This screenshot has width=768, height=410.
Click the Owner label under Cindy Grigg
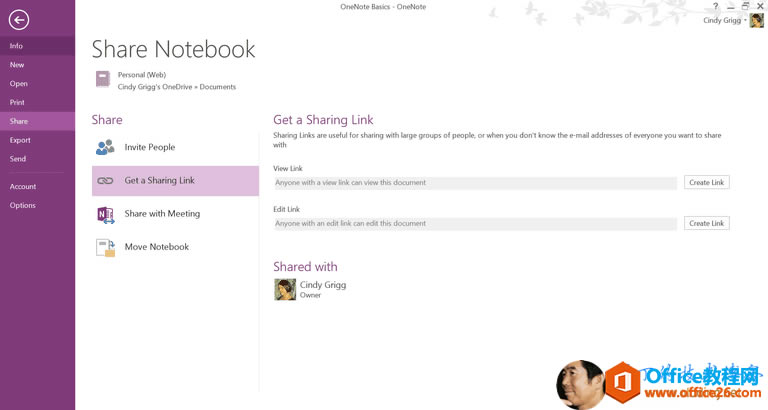pyautogui.click(x=310, y=295)
